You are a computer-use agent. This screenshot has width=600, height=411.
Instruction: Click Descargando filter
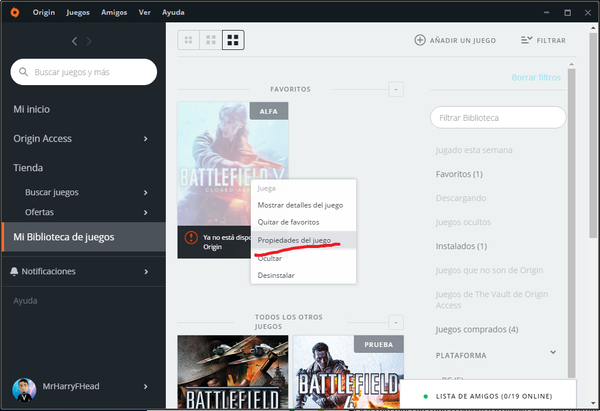tap(461, 198)
